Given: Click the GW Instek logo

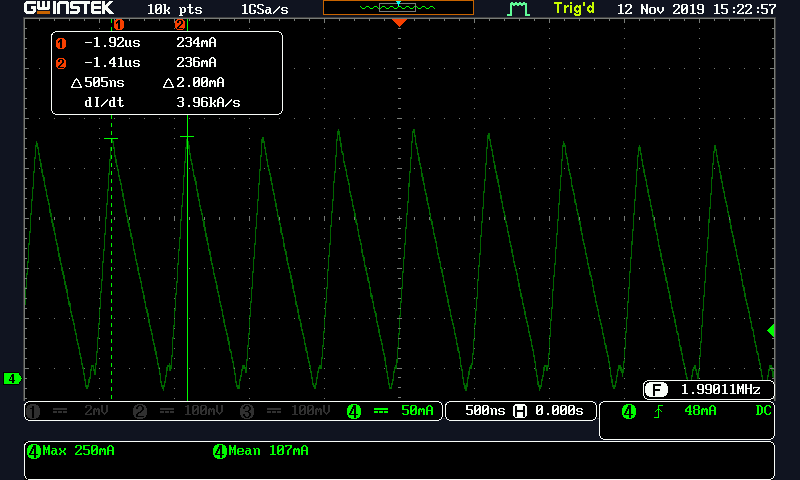Looking at the screenshot, I should [x=69, y=8].
